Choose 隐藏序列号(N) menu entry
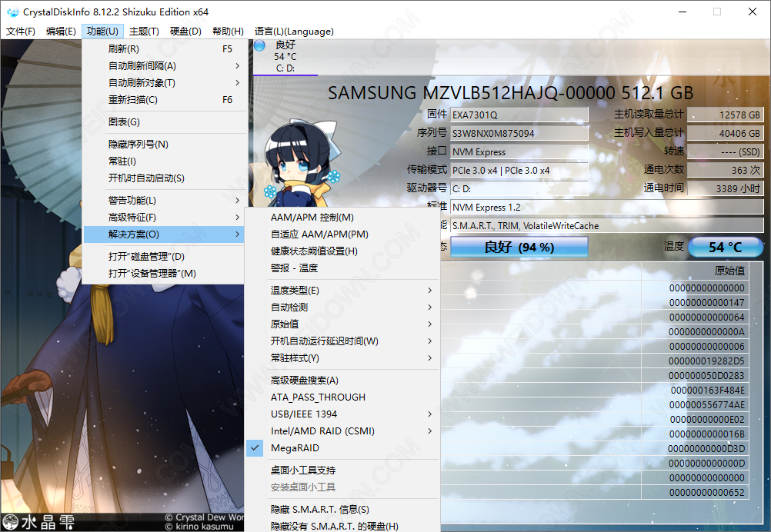 [x=164, y=145]
